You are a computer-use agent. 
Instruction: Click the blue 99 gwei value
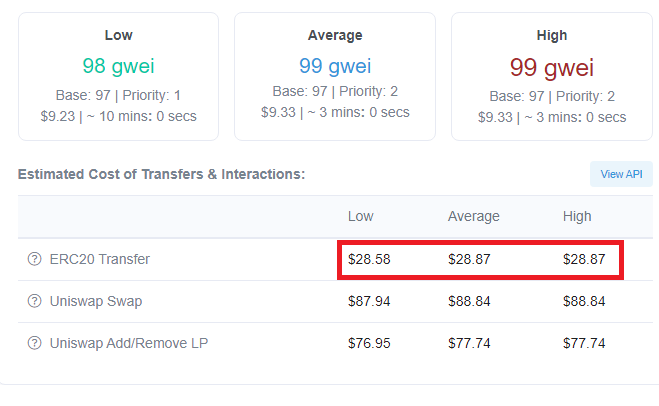pyautogui.click(x=335, y=66)
